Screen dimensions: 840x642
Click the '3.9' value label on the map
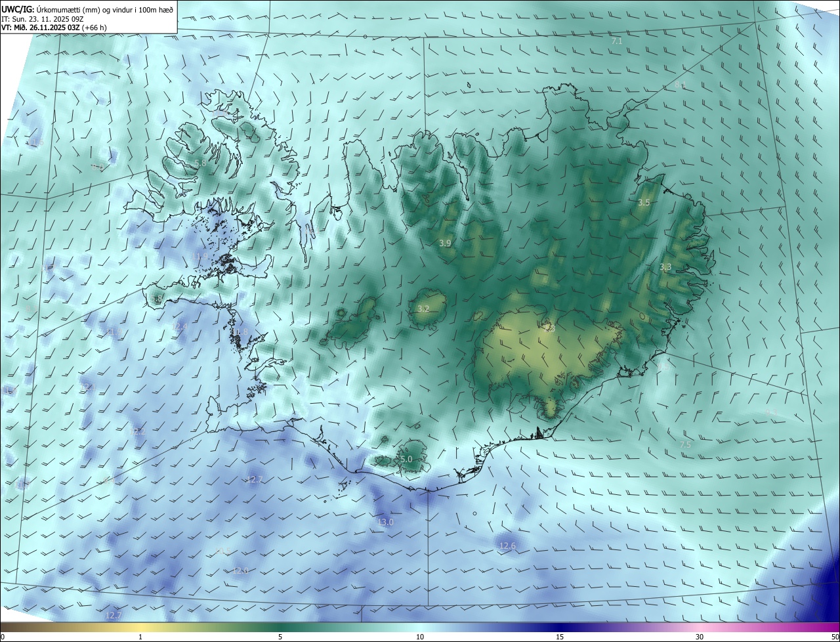[445, 243]
